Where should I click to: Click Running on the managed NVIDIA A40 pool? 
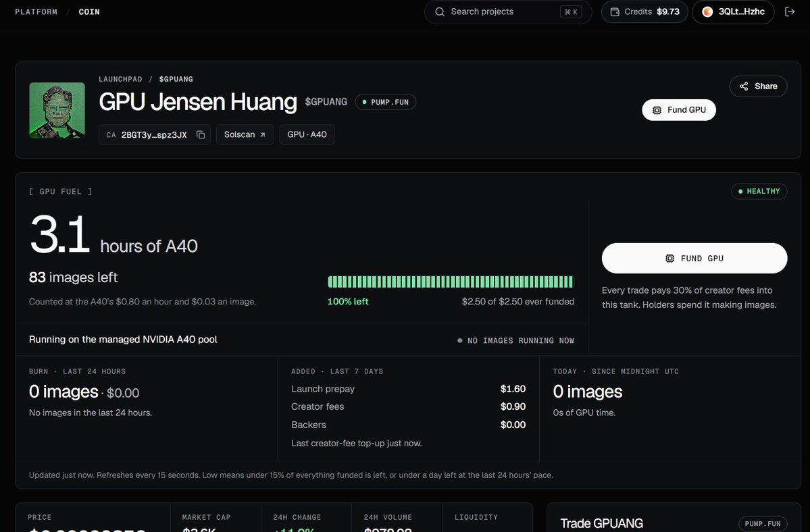point(123,340)
